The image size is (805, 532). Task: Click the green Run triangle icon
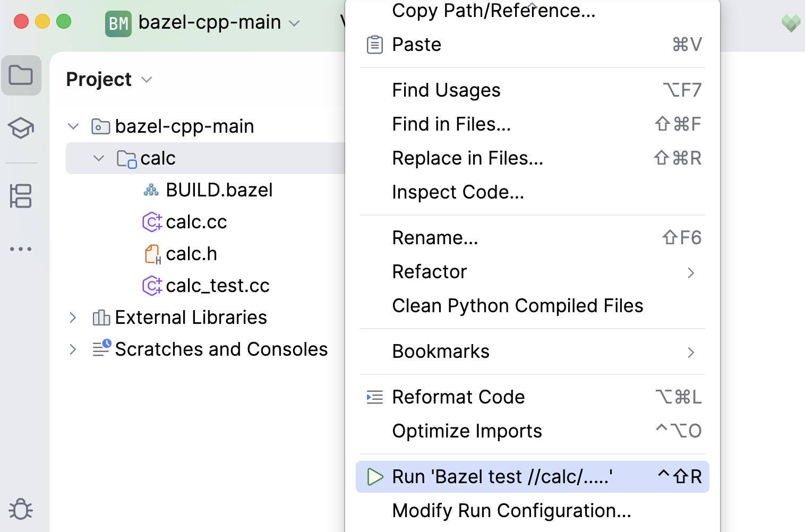375,477
